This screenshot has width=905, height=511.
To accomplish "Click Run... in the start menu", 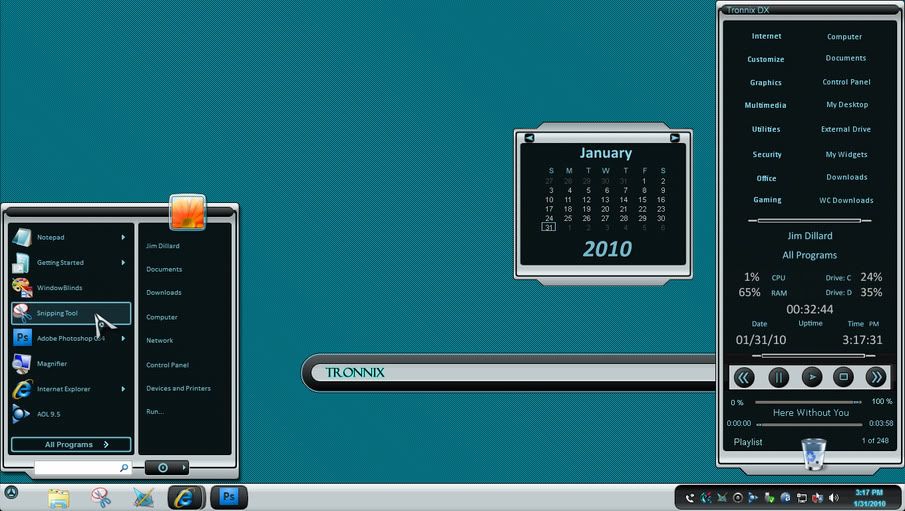I will coord(155,412).
